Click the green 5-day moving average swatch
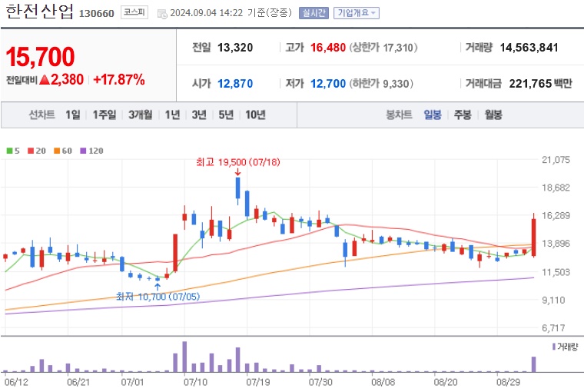 [10, 151]
